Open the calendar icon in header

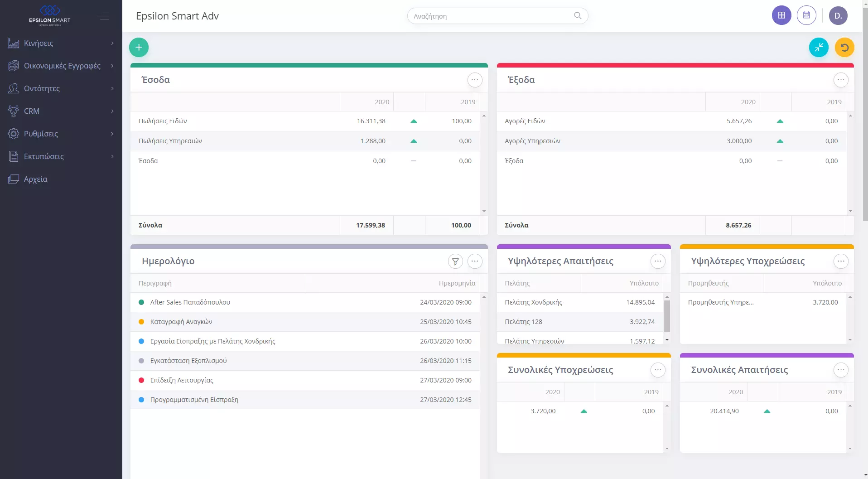coord(806,15)
